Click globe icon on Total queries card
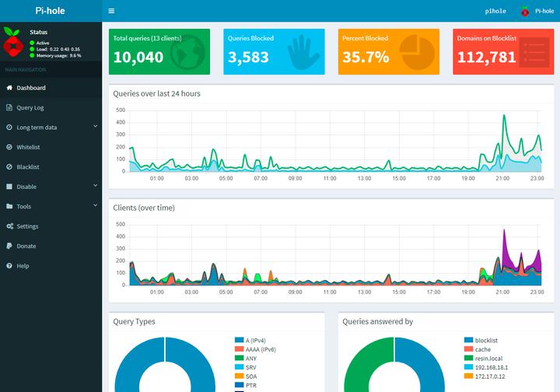 coord(188,52)
